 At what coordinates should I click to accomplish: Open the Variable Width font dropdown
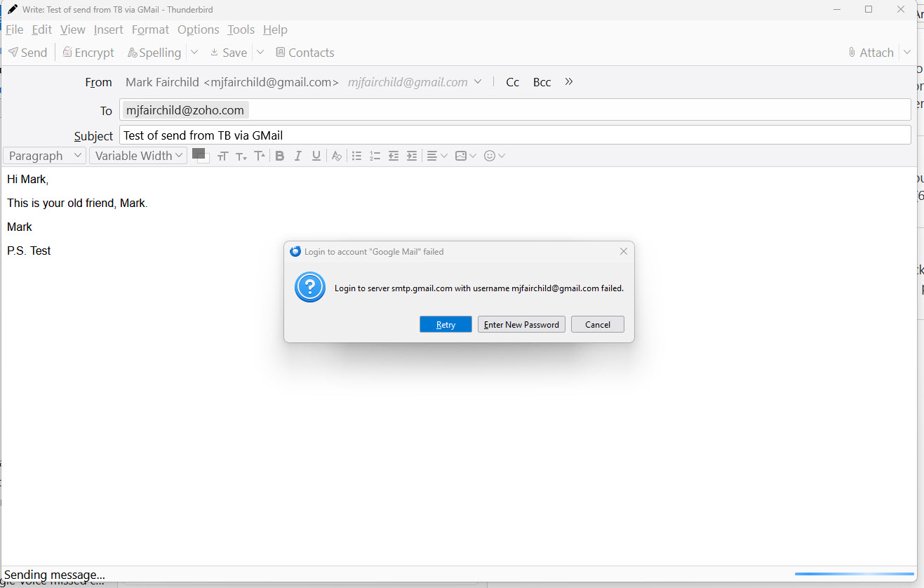[138, 156]
